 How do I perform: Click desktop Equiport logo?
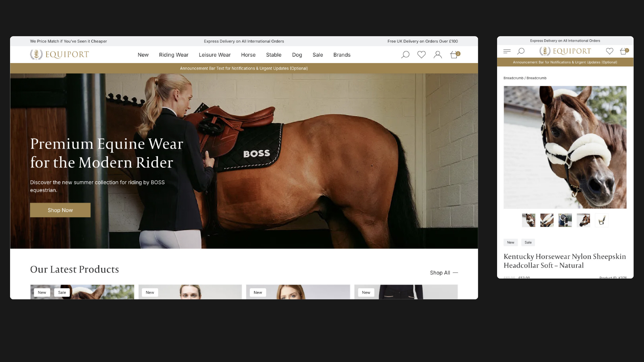pos(59,54)
